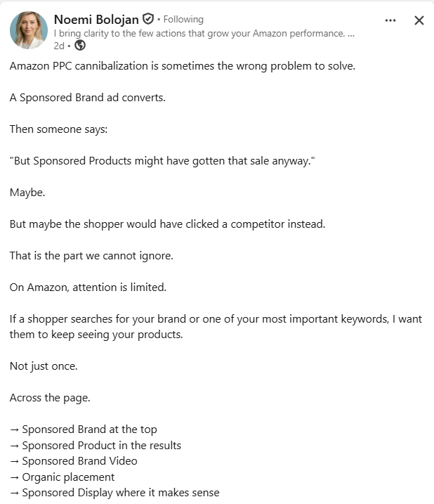Click the globe public-visibility icon
This screenshot has width=434, height=504.
click(80, 45)
